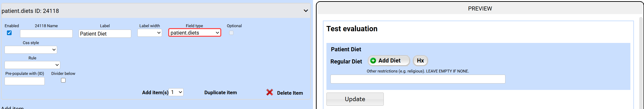The image size is (644, 109).
Task: Click the red X delete icon
Action: (269, 92)
